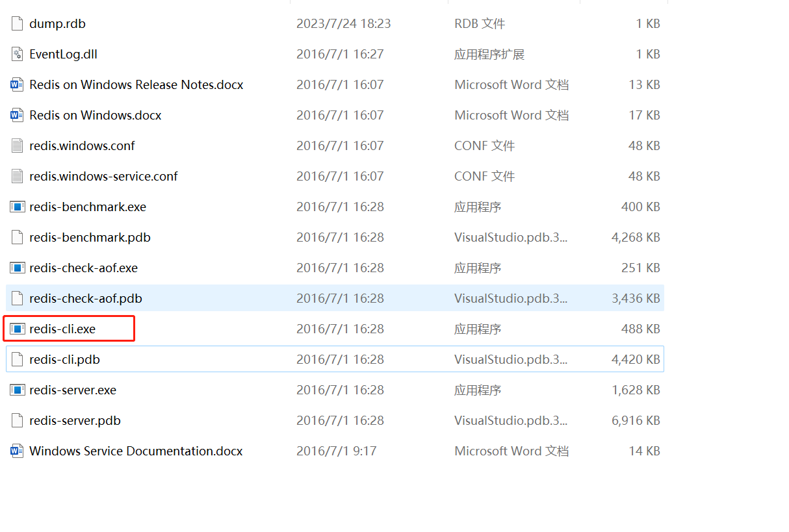Click the 400 KB size cell

[x=640, y=207]
